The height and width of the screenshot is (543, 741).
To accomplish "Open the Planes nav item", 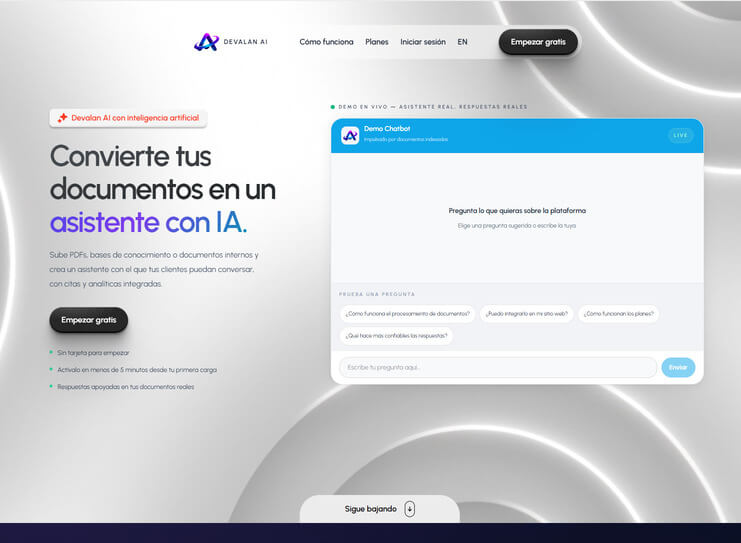I will [x=377, y=42].
